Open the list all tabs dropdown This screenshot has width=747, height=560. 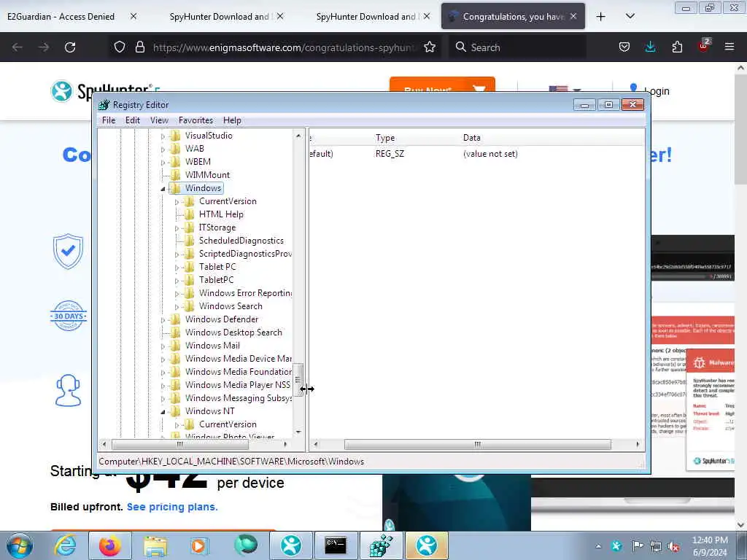pyautogui.click(x=630, y=17)
